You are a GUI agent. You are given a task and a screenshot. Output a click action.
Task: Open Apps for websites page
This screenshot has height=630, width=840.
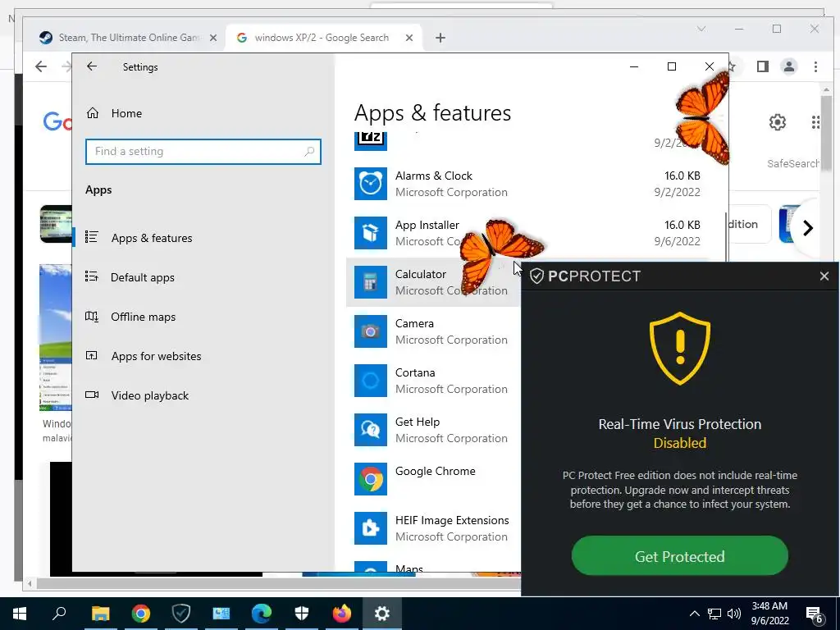click(x=156, y=356)
